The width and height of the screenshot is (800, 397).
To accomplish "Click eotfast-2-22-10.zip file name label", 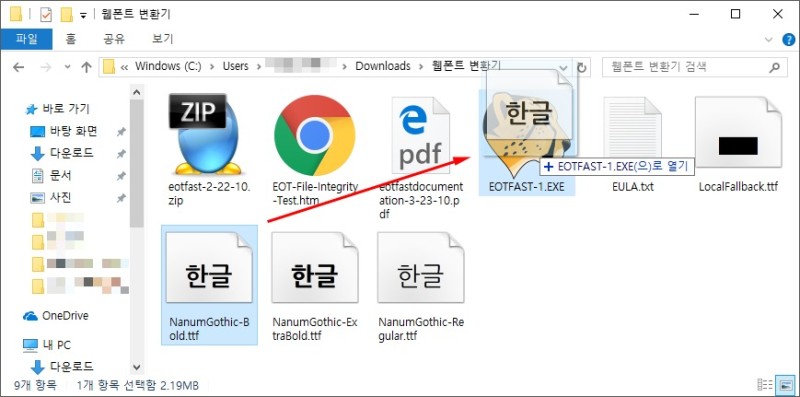I will click(209, 194).
